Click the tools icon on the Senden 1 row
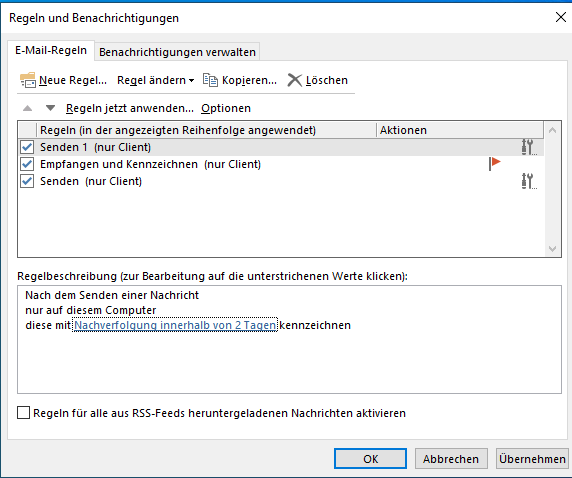Viewport: 572px width, 478px height. pos(529,147)
